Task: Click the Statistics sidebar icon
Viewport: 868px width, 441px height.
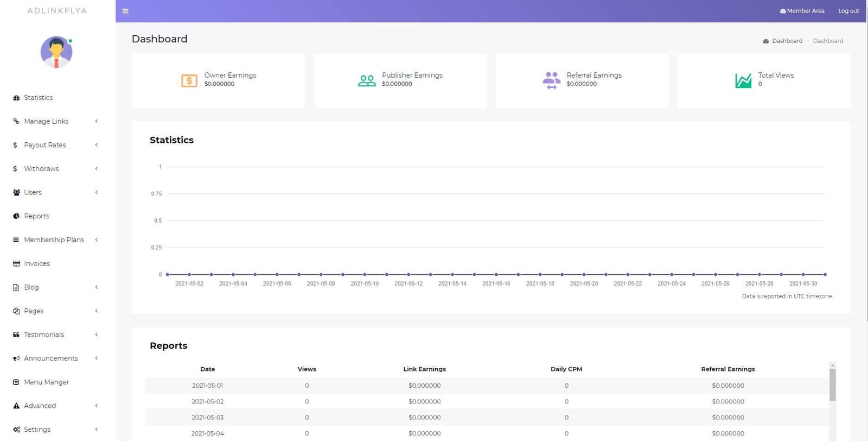Action: [16, 98]
